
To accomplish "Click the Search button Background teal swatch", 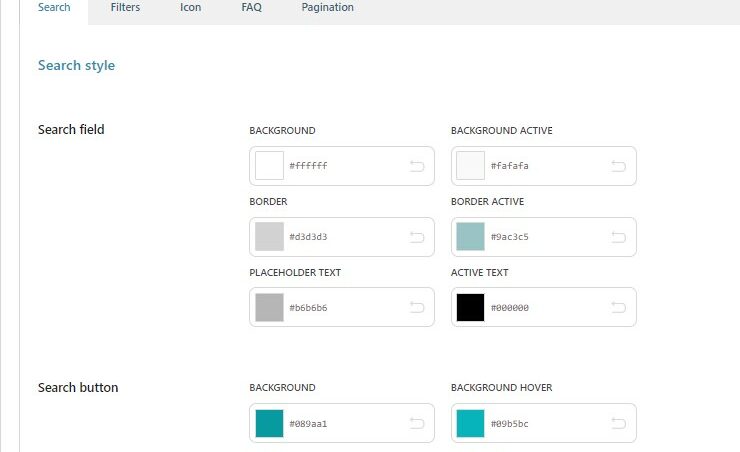I will [x=270, y=424].
